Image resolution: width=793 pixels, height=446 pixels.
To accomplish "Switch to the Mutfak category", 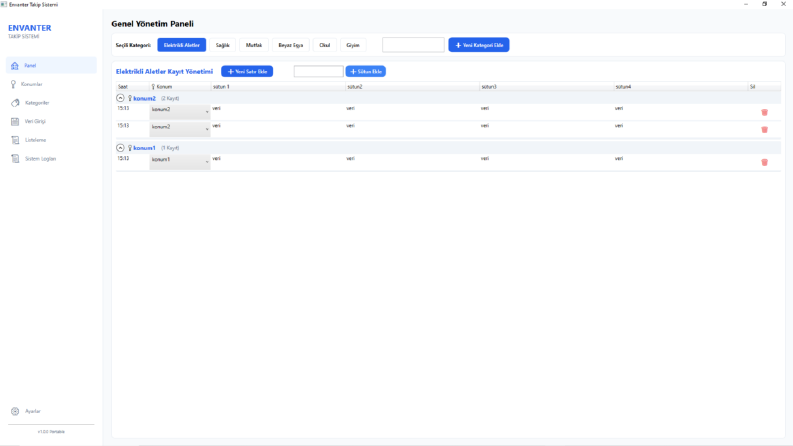I will [x=254, y=45].
